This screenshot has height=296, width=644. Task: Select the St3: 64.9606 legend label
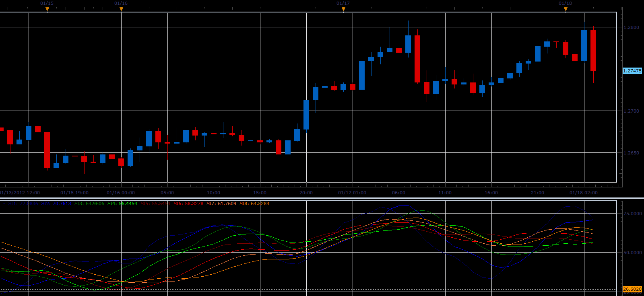pos(89,203)
